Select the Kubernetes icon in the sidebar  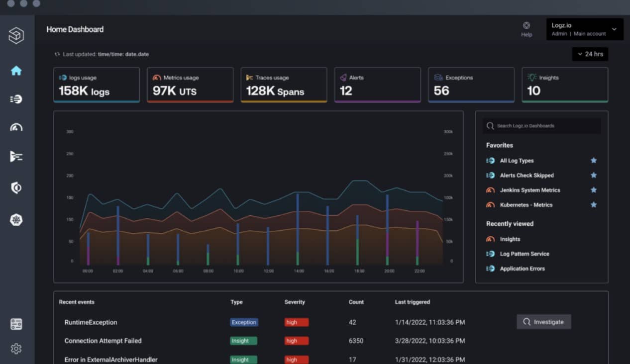16,219
